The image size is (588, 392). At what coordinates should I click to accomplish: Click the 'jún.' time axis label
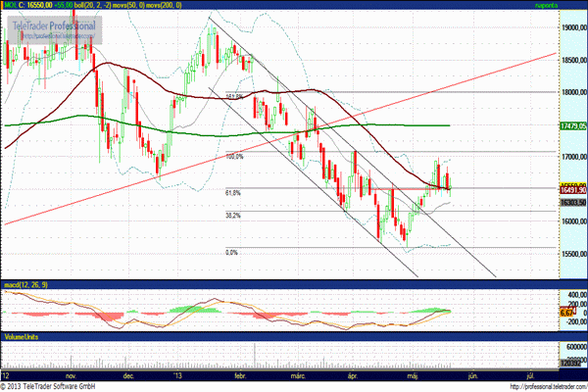(x=473, y=376)
